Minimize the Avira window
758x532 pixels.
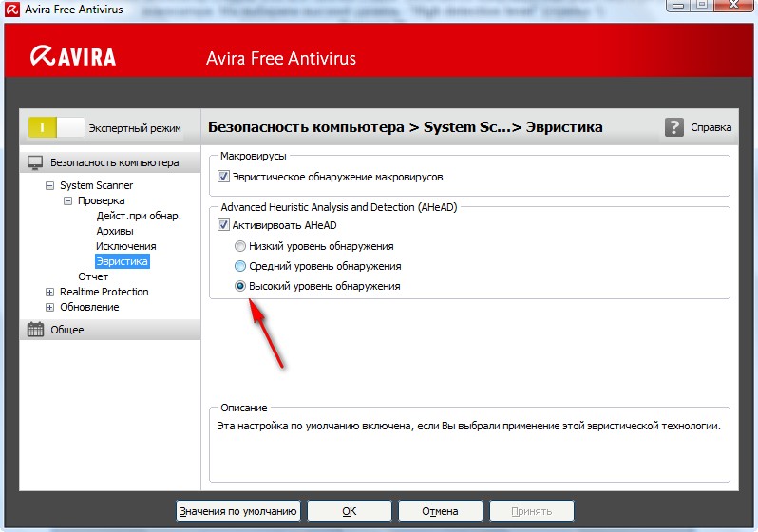(678, 6)
